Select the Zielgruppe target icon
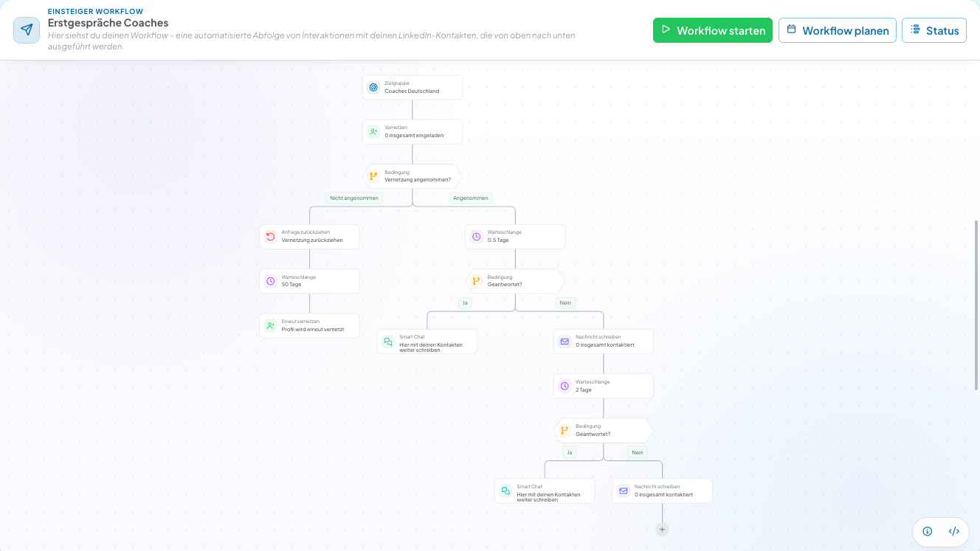The width and height of the screenshot is (980, 551). pyautogui.click(x=373, y=88)
